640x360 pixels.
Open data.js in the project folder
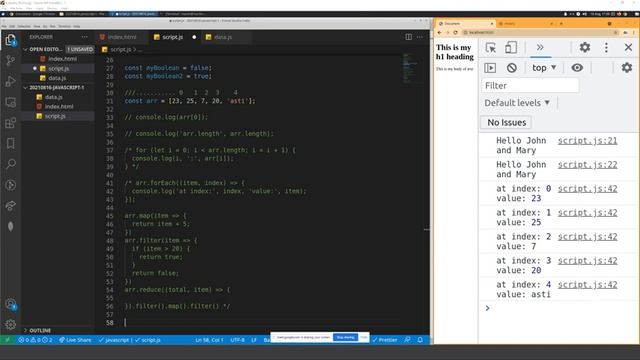[53, 97]
